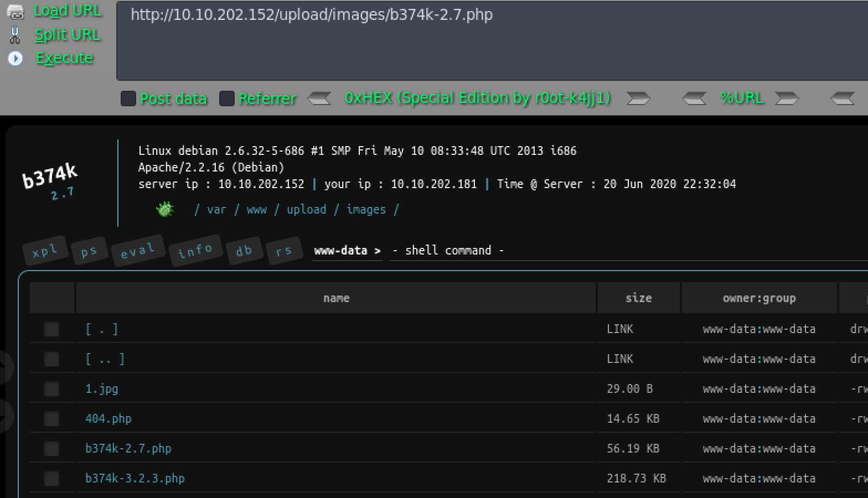Open the b374k-2.7.php file

(x=128, y=449)
